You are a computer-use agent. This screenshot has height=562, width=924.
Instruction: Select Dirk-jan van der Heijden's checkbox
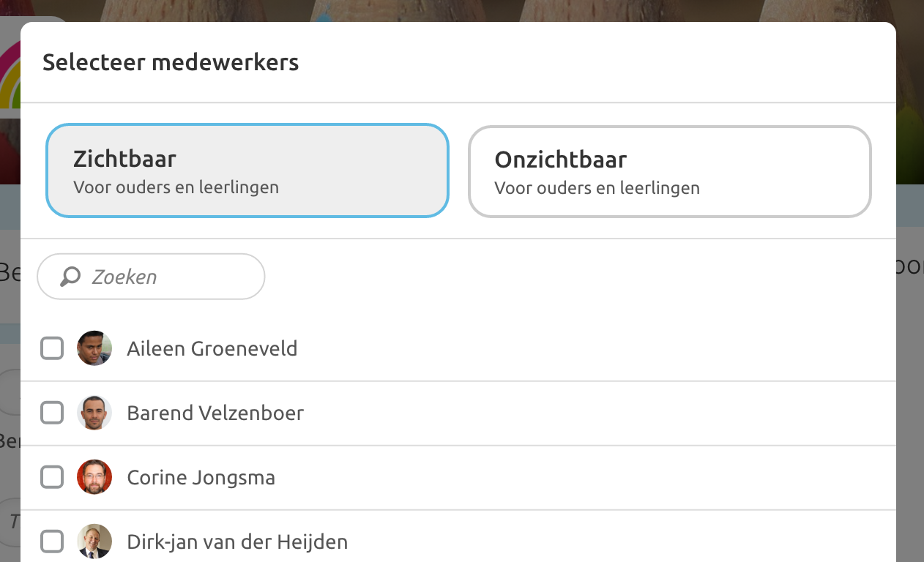tap(52, 542)
